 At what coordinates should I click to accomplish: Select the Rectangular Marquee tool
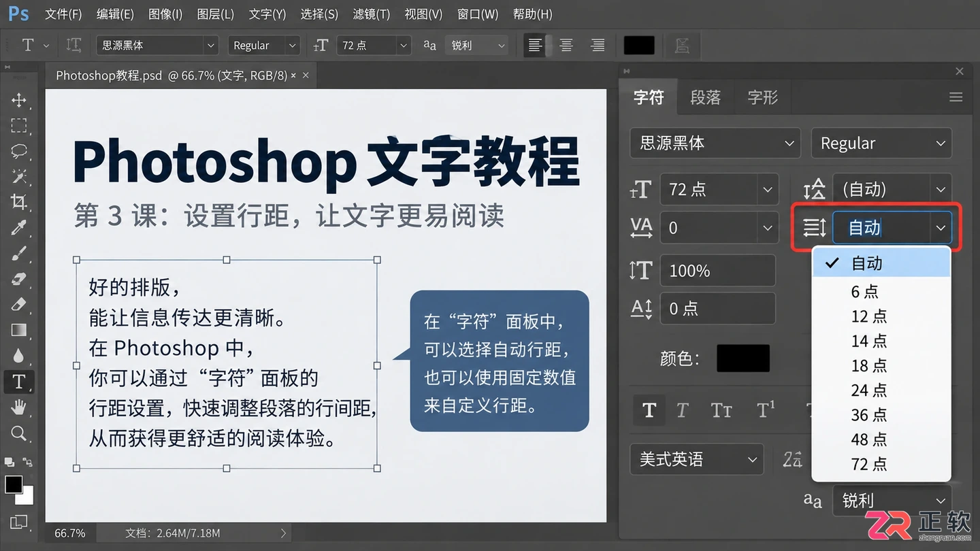click(x=18, y=126)
